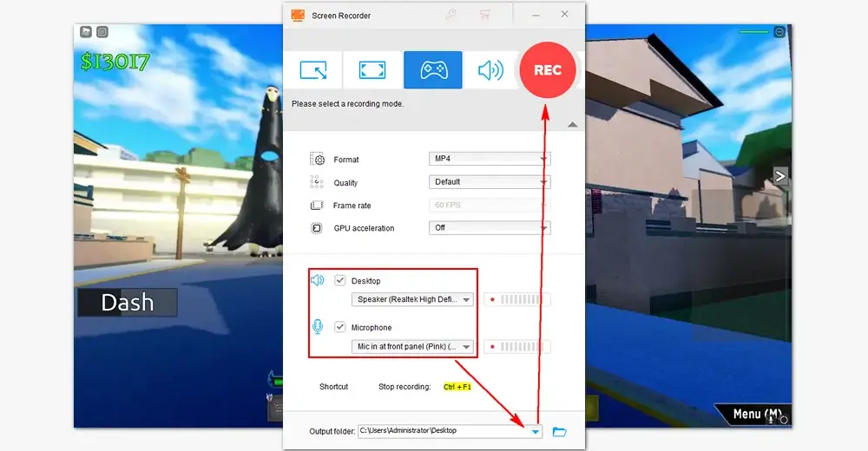Open the shopping cart purchase icon
The image size is (868, 451).
(485, 15)
